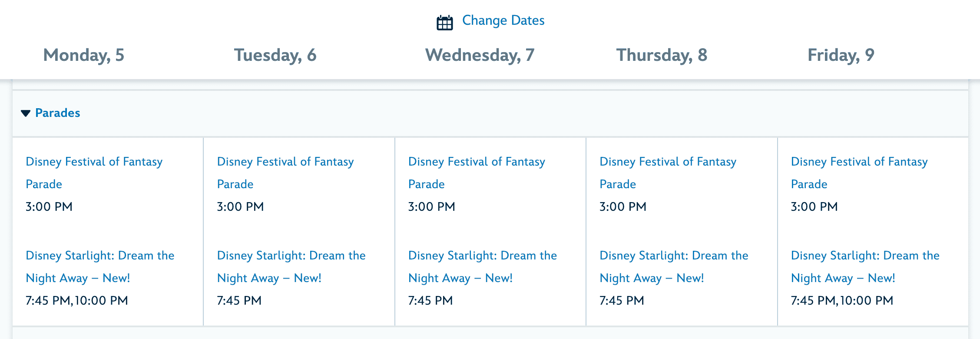980x339 pixels.
Task: Open Thursday's Disney Festival of Fantasy Parade
Action: tap(668, 162)
